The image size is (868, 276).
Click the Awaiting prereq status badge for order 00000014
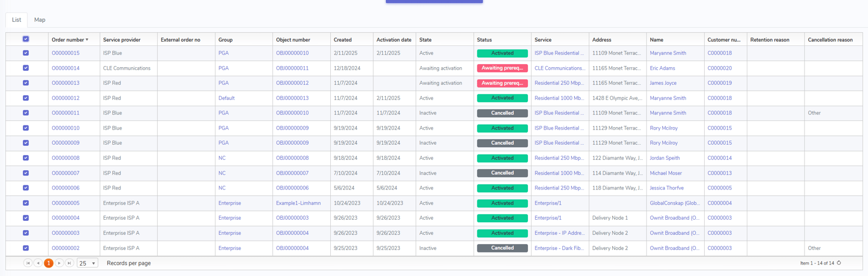pos(502,68)
